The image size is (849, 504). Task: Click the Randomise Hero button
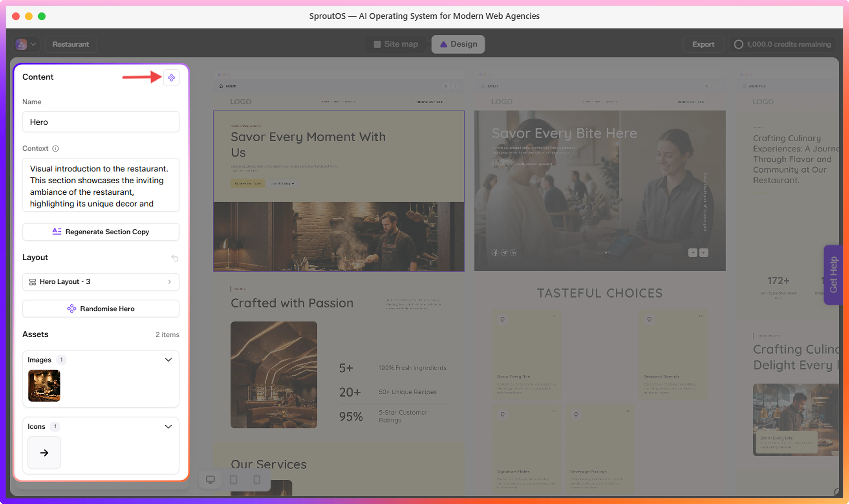click(101, 309)
